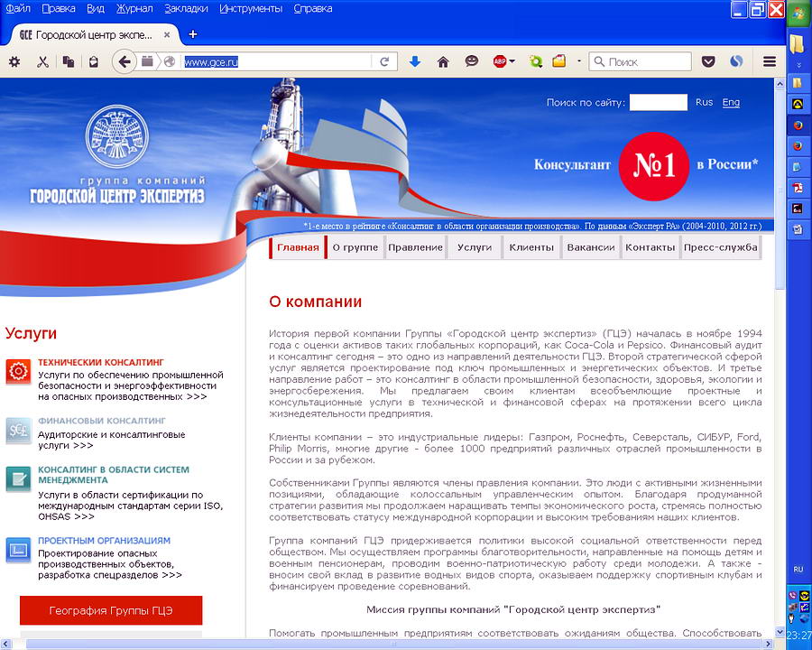Open the Клиенты site tab
Screen dimensions: 812x650
[531, 247]
